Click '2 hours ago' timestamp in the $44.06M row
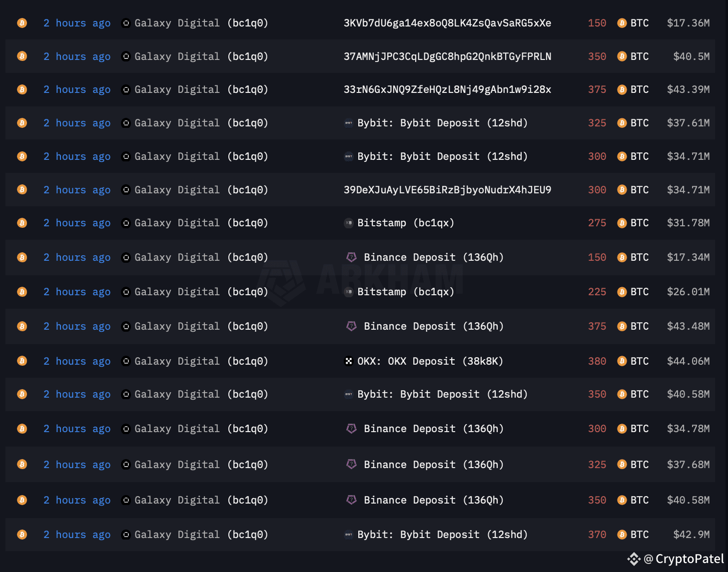728x572 pixels. pyautogui.click(x=77, y=361)
